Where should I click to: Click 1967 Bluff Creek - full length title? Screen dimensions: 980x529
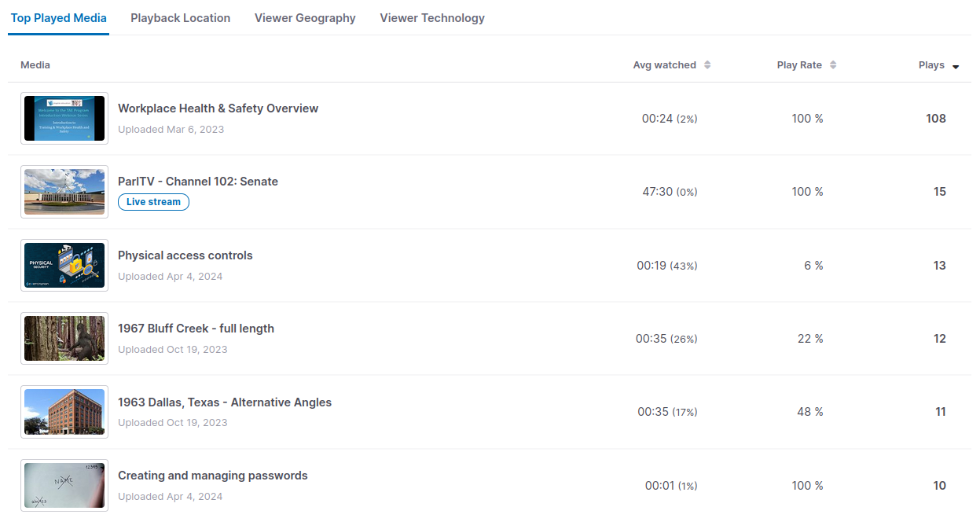click(196, 329)
